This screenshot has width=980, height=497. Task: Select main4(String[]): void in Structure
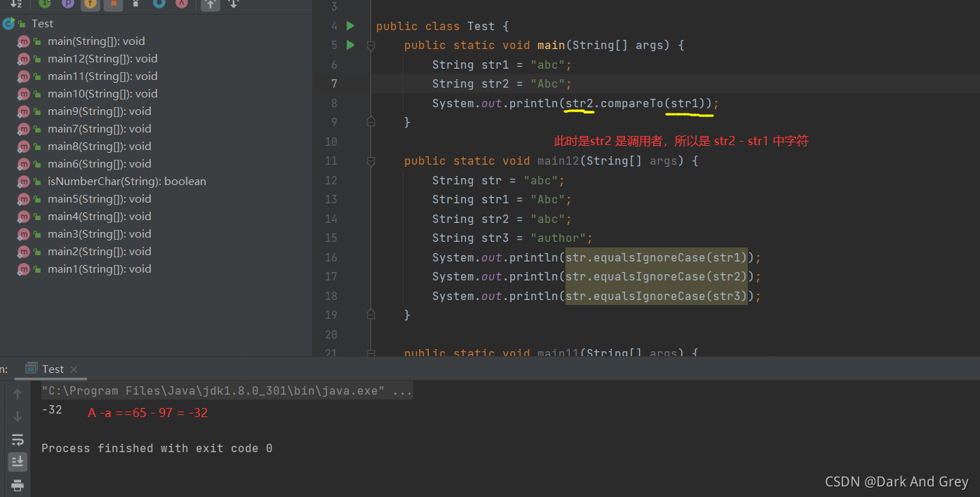pyautogui.click(x=100, y=217)
